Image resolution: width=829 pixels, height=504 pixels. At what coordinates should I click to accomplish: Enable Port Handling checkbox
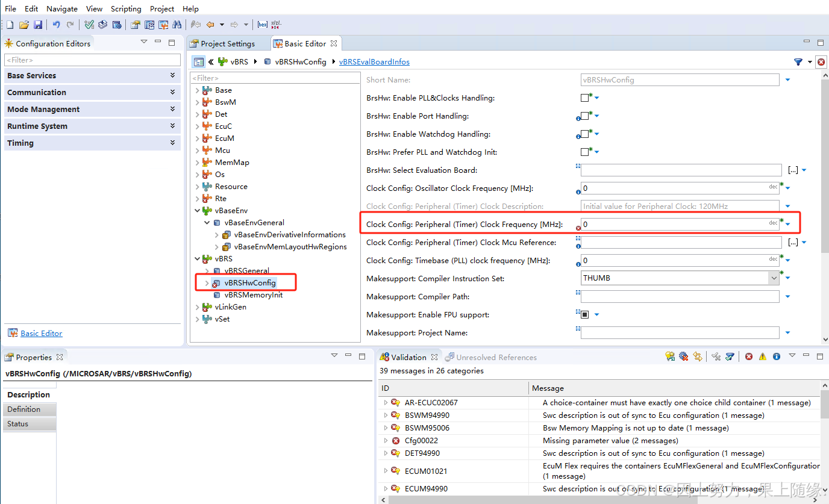(584, 116)
